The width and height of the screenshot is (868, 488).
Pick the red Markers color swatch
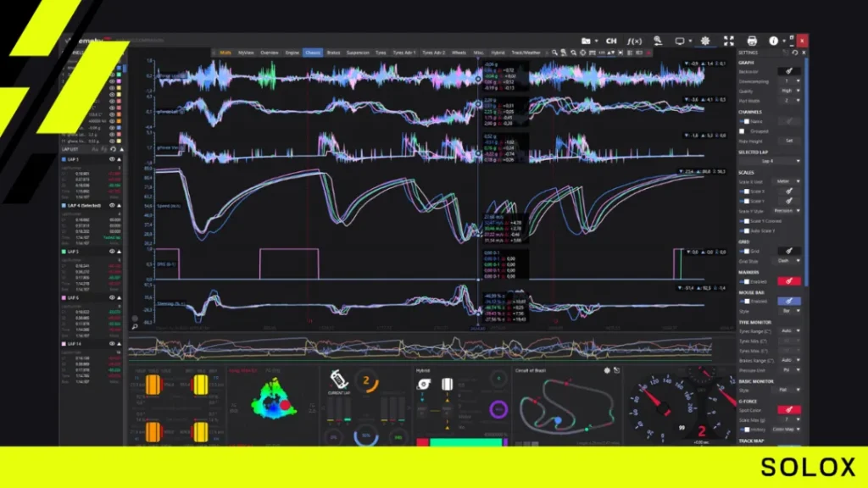pyautogui.click(x=789, y=281)
